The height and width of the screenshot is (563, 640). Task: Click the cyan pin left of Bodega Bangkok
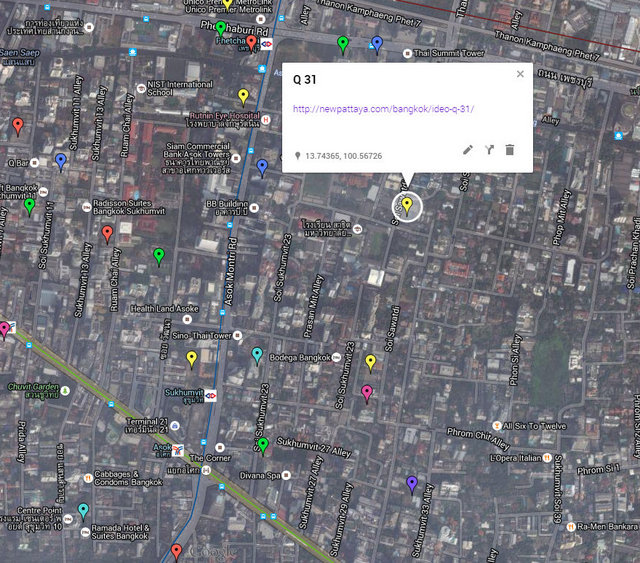(257, 356)
